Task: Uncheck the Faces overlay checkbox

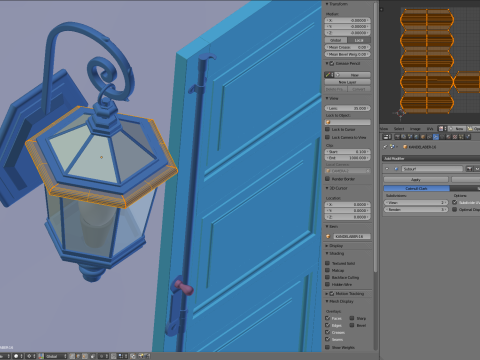Action: tap(327, 318)
